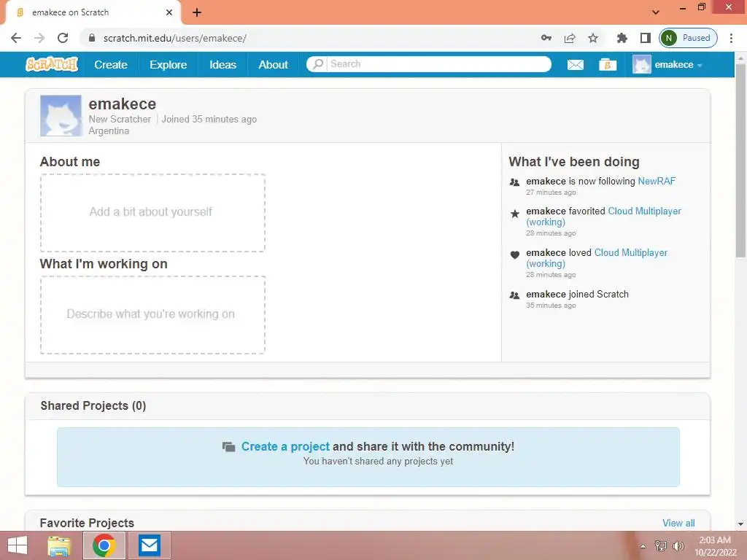The width and height of the screenshot is (747, 560).
Task: Open the emakece account dropdown
Action: point(667,65)
